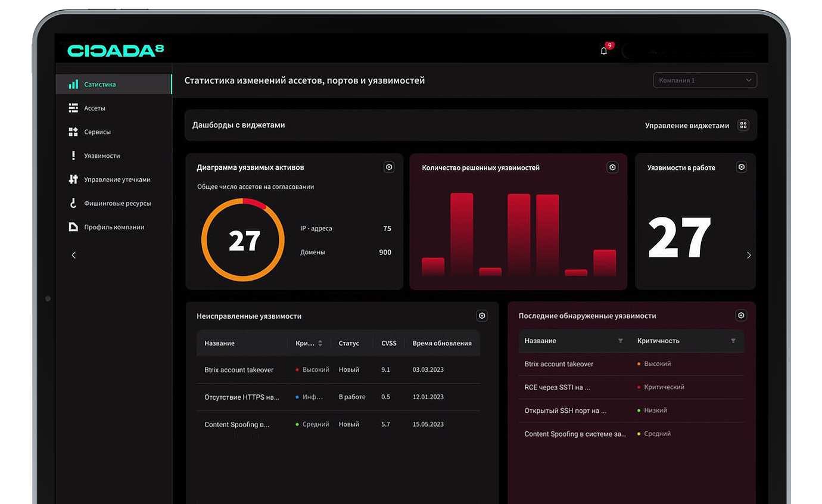Select the Content Spoofing в... row
The width and height of the screenshot is (822, 504).
(x=338, y=424)
